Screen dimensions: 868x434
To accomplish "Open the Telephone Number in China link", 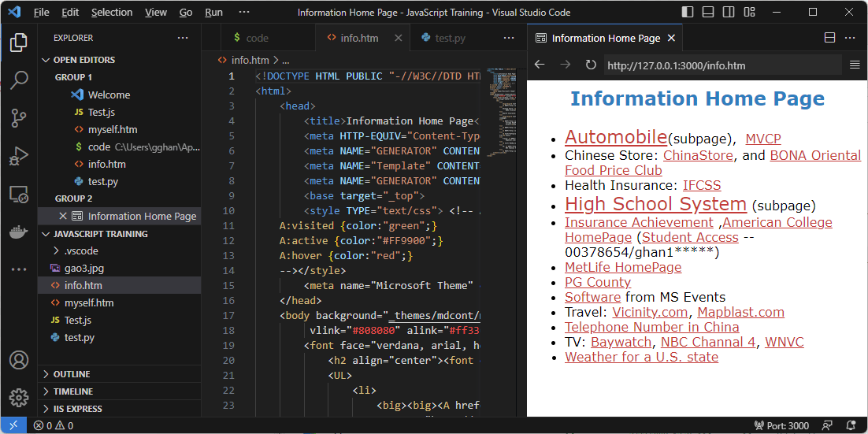I will [651, 327].
